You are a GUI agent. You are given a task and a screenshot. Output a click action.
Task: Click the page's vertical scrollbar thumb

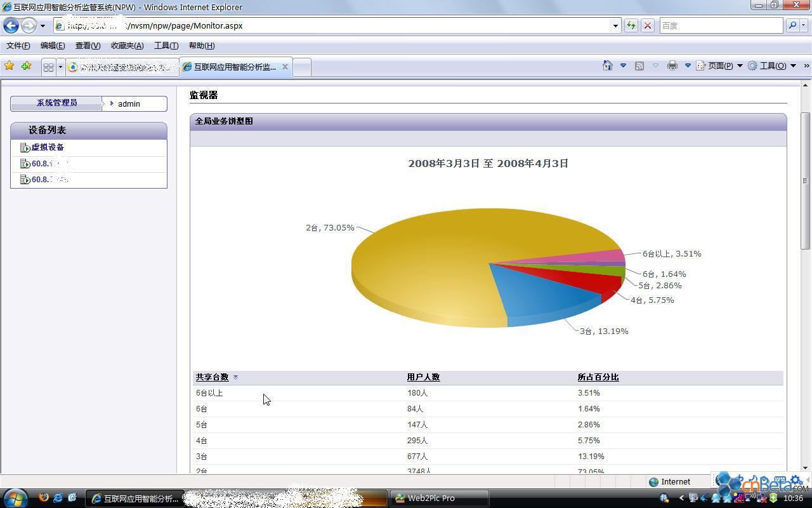pyautogui.click(x=806, y=181)
